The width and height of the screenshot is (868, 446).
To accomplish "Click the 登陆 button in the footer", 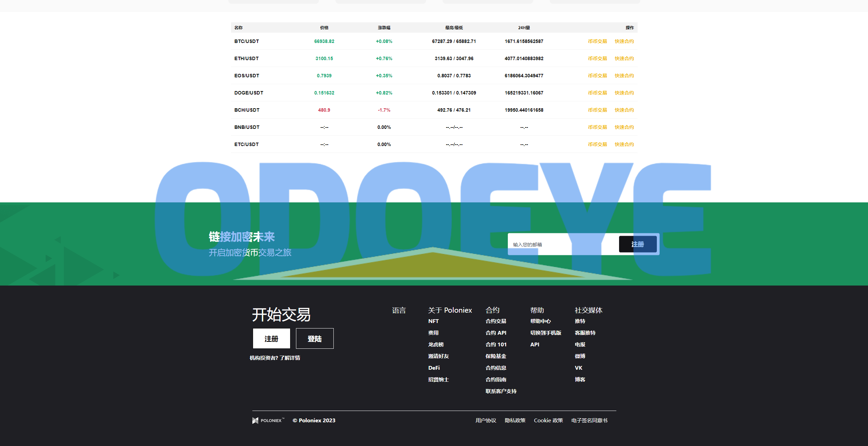I will 315,339.
